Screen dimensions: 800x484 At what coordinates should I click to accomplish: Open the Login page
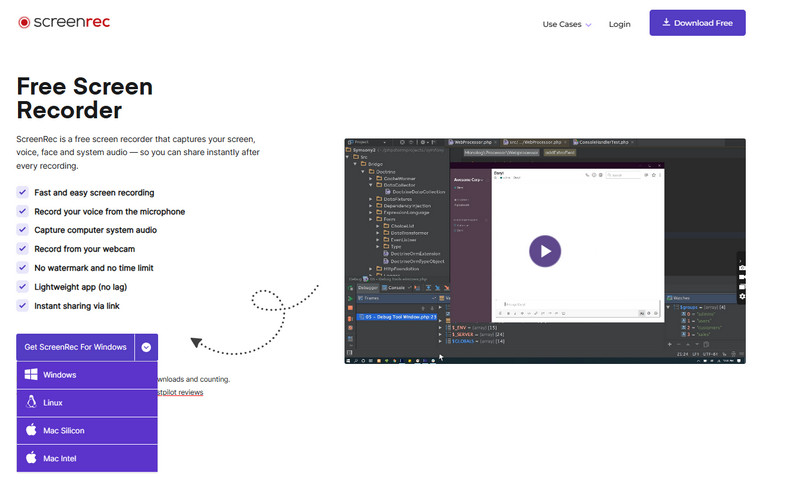click(619, 24)
